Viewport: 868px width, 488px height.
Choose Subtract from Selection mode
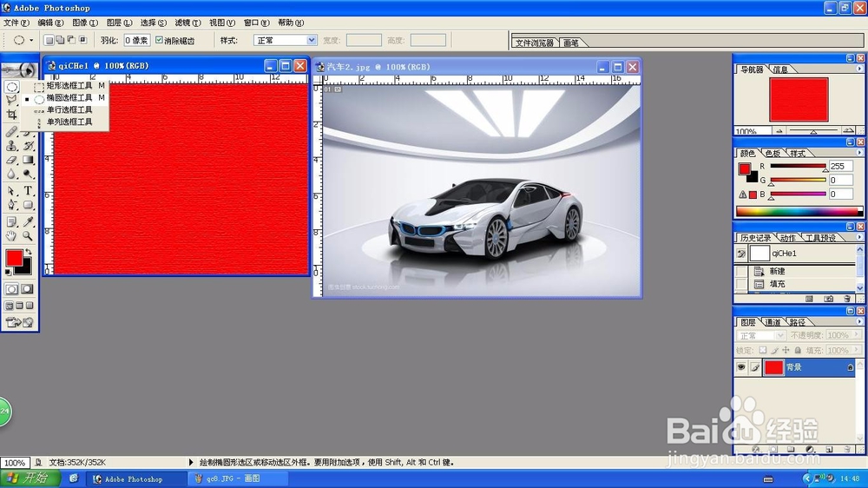(x=71, y=40)
